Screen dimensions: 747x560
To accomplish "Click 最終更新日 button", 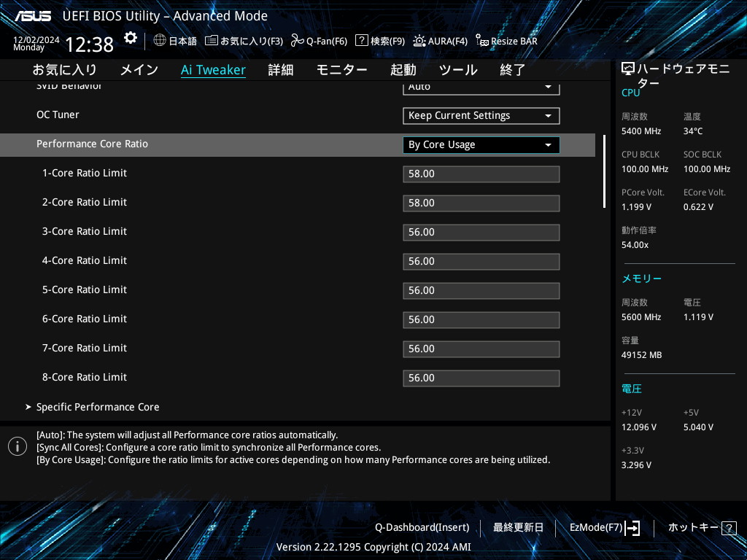I will pos(518,528).
